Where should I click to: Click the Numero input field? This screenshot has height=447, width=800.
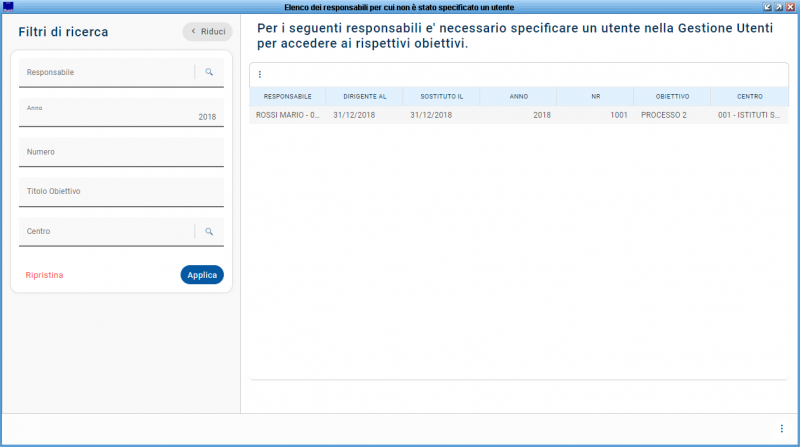point(121,152)
